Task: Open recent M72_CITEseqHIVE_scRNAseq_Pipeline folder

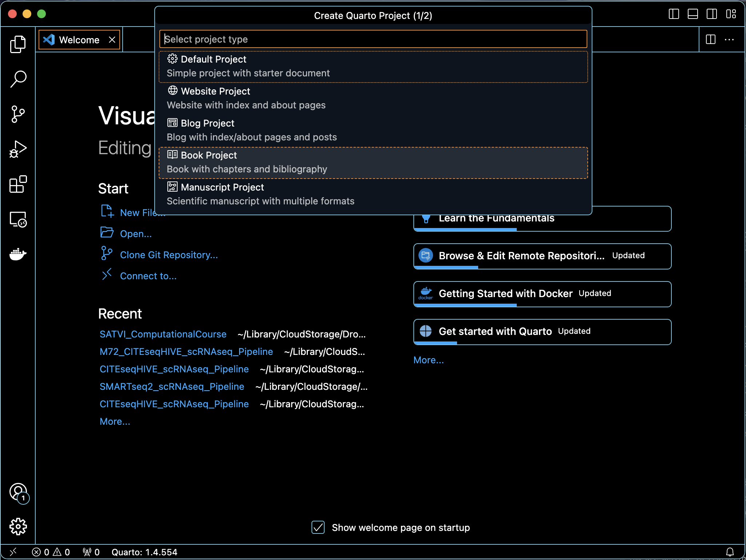Action: coord(186,352)
